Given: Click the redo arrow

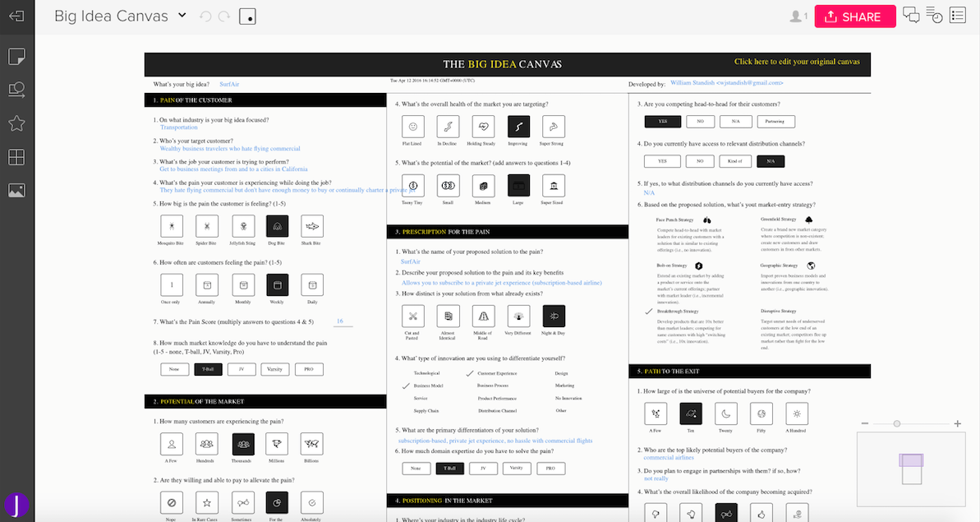Looking at the screenshot, I should click(x=225, y=16).
